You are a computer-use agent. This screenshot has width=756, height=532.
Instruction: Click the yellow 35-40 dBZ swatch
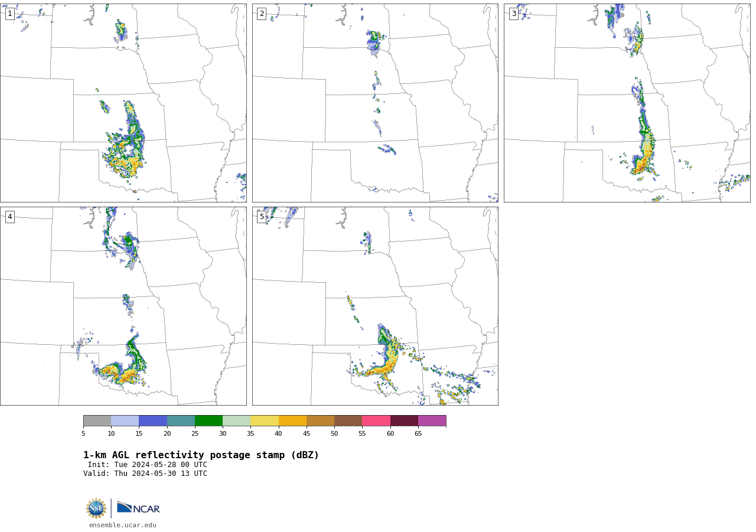pos(265,421)
